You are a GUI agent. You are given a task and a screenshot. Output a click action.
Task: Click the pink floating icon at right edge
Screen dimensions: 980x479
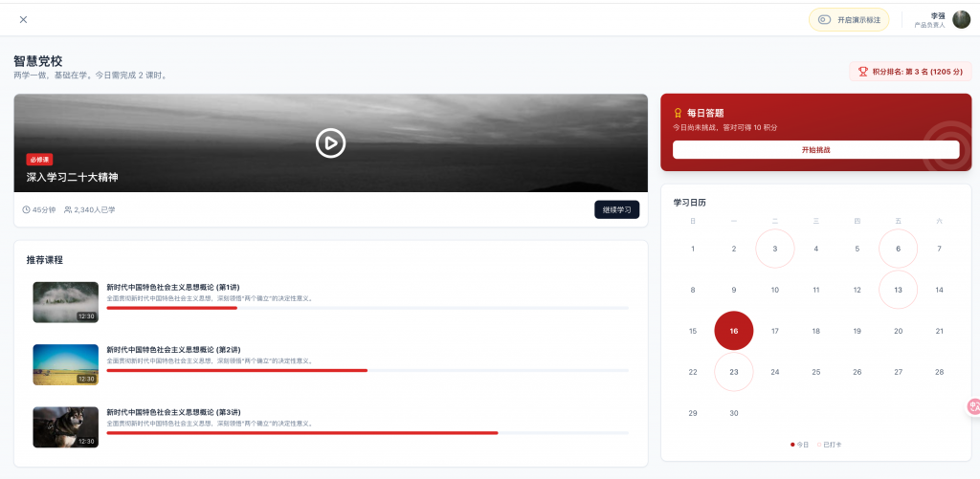[972, 407]
